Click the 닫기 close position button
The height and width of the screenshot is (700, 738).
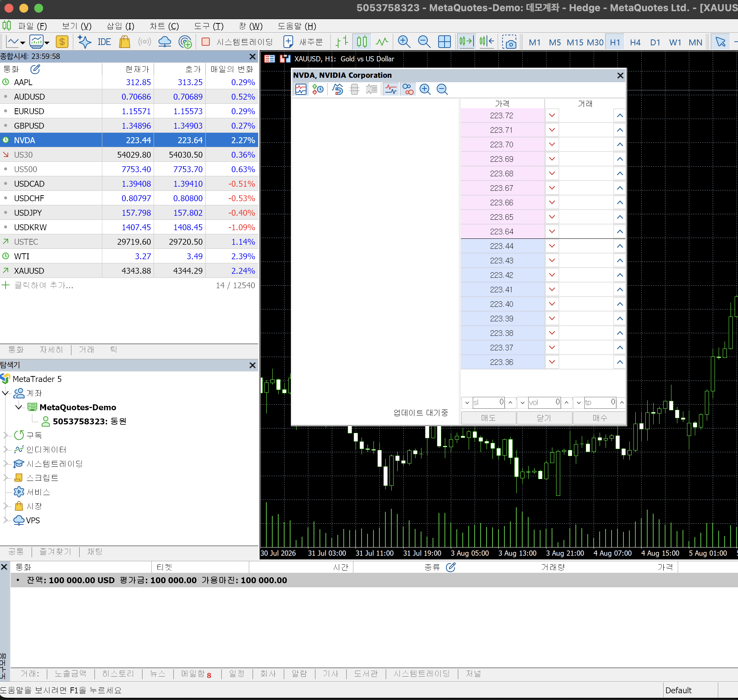pos(544,418)
